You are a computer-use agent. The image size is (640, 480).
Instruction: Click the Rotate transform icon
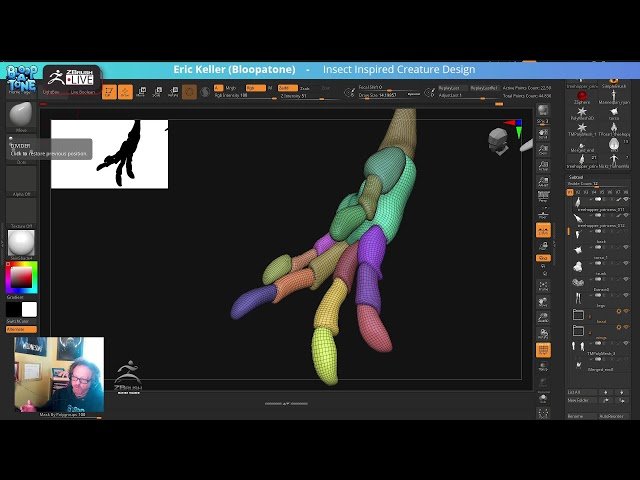171,91
